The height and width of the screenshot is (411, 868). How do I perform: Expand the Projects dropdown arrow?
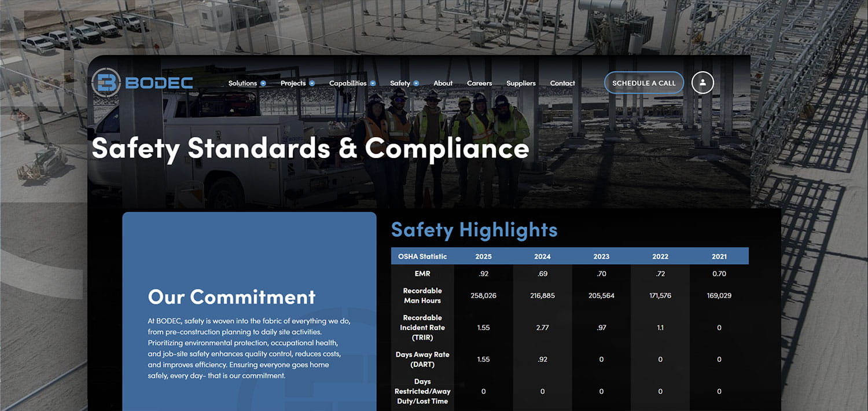[x=312, y=83]
